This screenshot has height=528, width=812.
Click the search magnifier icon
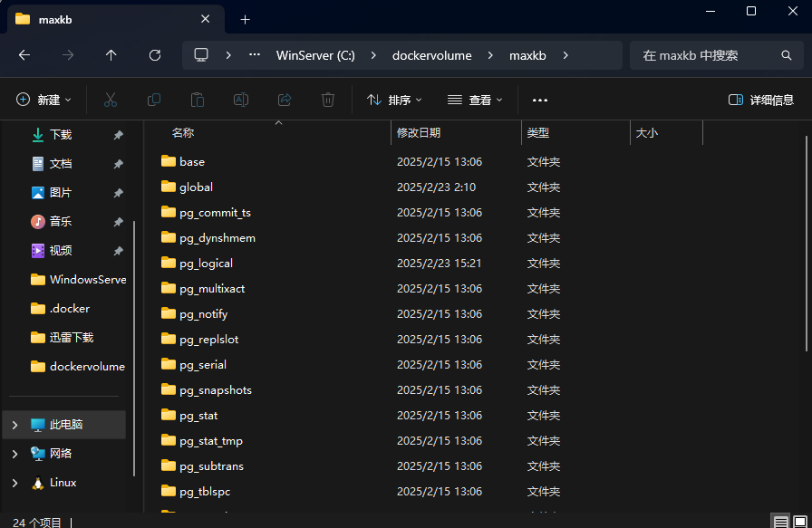tap(786, 55)
